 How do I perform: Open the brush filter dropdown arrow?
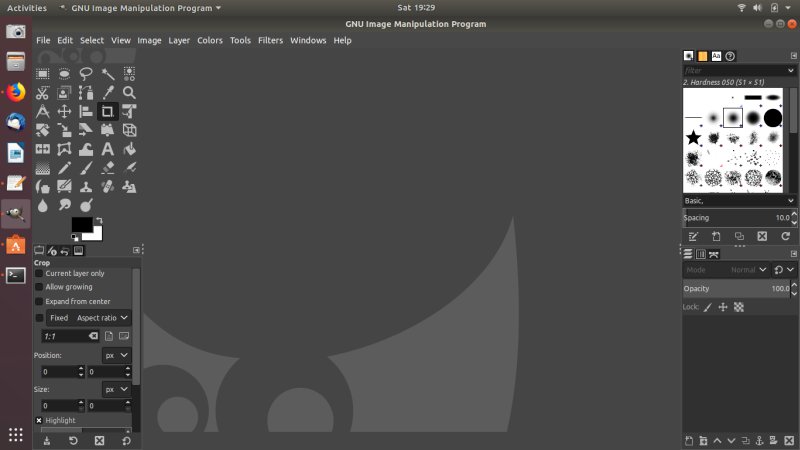(791, 70)
